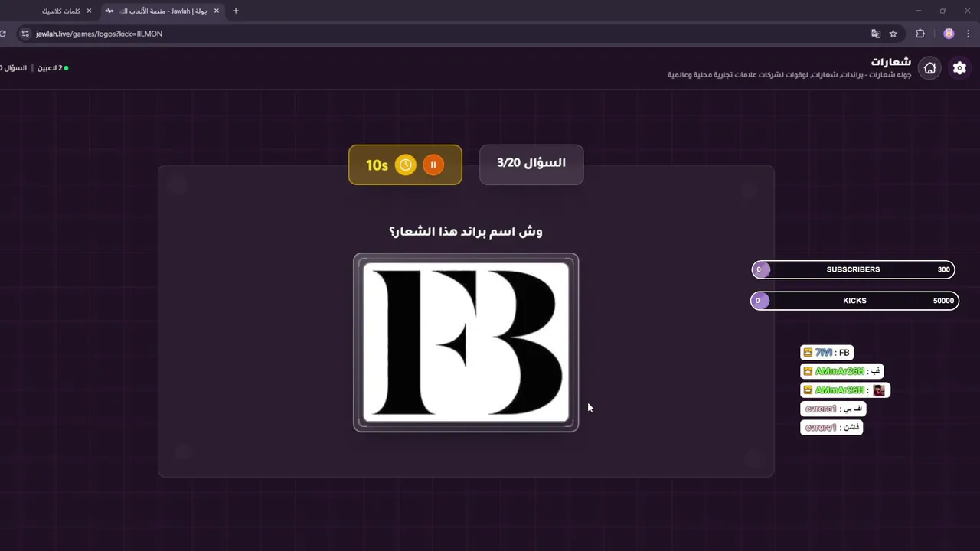980x551 pixels.
Task: Click the AMmAr26H emote chat message
Action: pyautogui.click(x=845, y=390)
